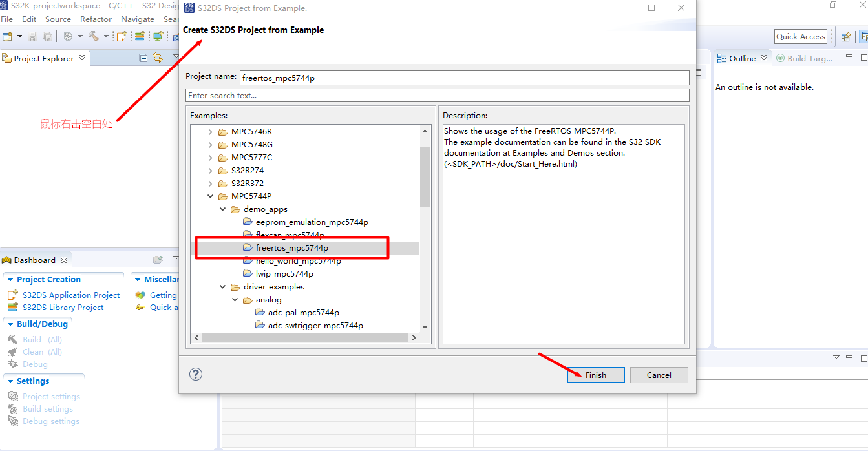Screen dimensions: 868x451
Task: Click the Cancel button
Action: pos(659,375)
